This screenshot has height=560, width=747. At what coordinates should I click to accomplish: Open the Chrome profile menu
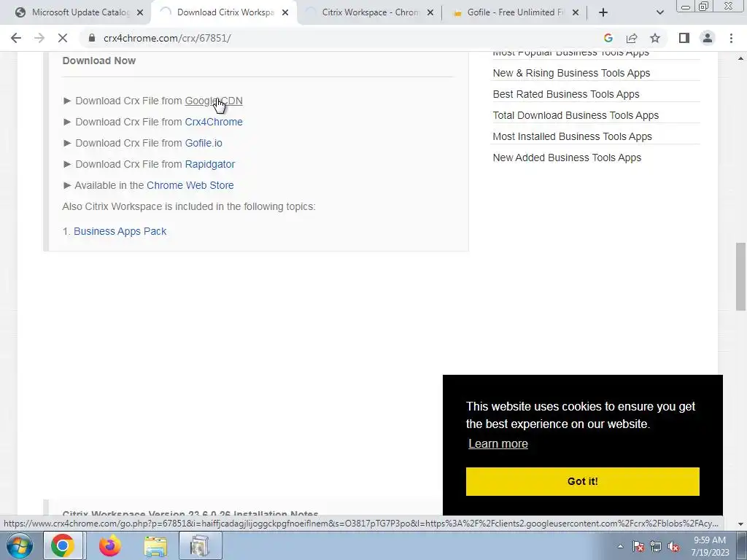708,38
